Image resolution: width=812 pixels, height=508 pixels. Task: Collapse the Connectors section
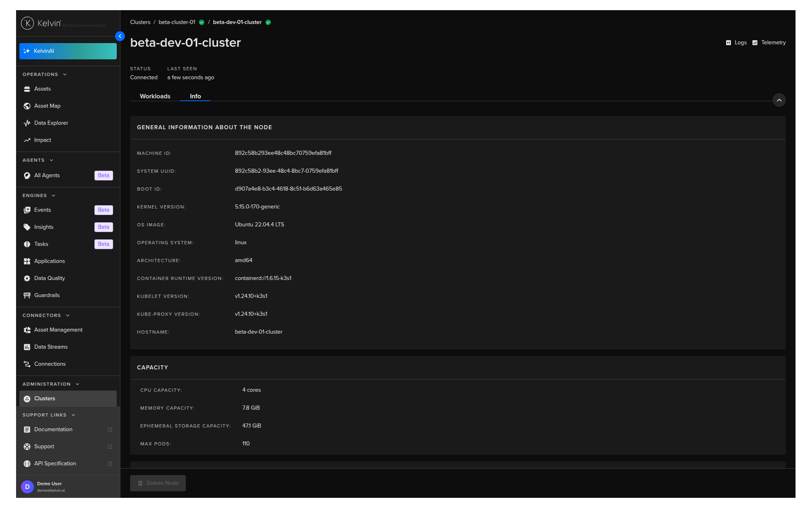(x=68, y=315)
